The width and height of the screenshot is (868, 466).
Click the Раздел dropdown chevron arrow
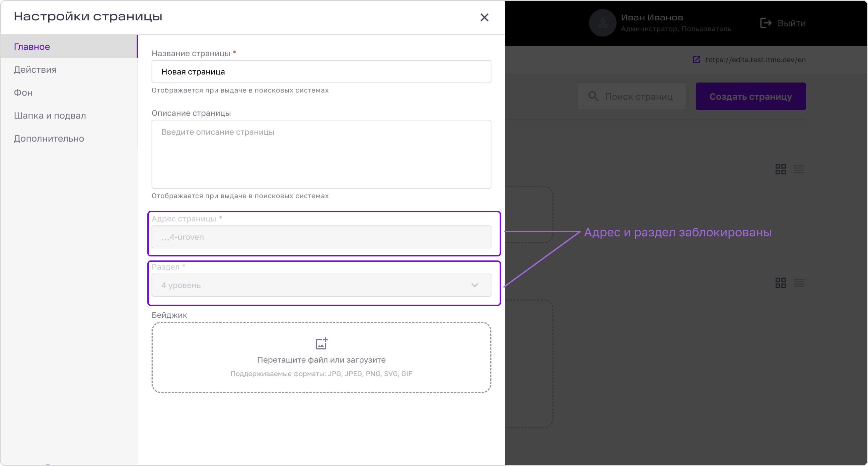click(475, 286)
